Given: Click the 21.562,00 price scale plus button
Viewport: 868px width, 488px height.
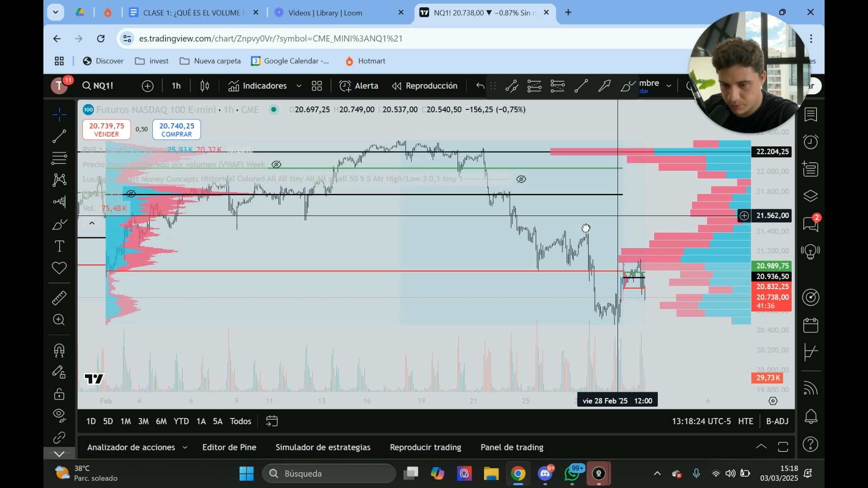Looking at the screenshot, I should tap(744, 216).
